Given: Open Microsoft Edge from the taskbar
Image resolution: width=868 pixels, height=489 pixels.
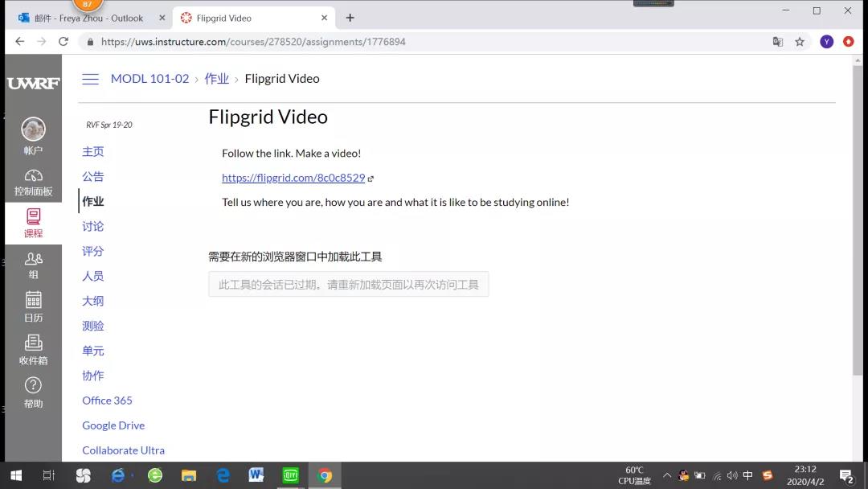Looking at the screenshot, I should pos(223,475).
